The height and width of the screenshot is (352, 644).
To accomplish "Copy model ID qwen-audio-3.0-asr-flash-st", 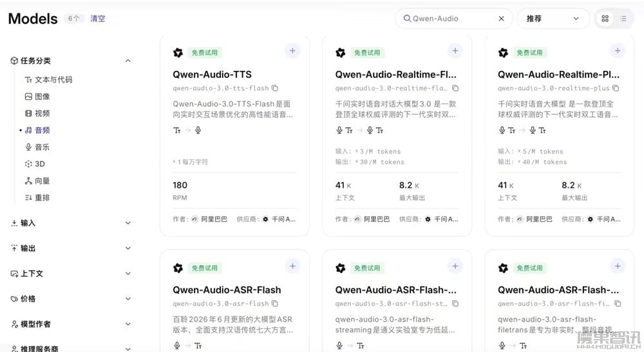I will coord(455,304).
